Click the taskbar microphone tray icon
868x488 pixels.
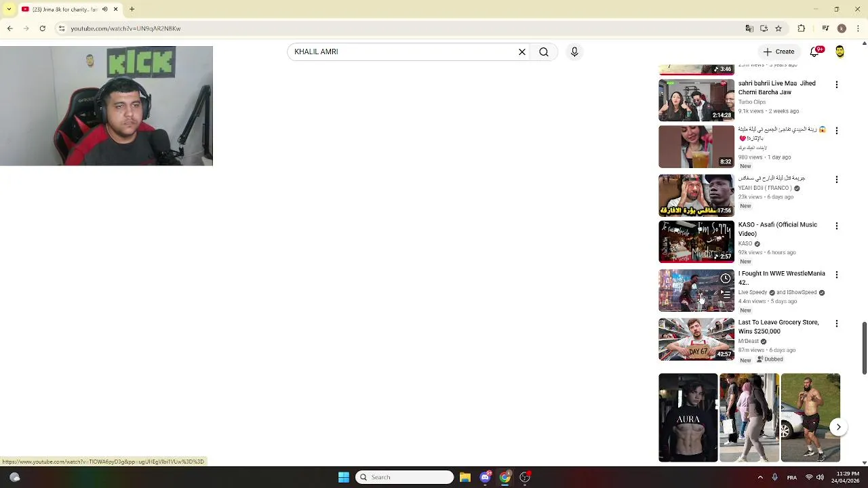pos(774,477)
